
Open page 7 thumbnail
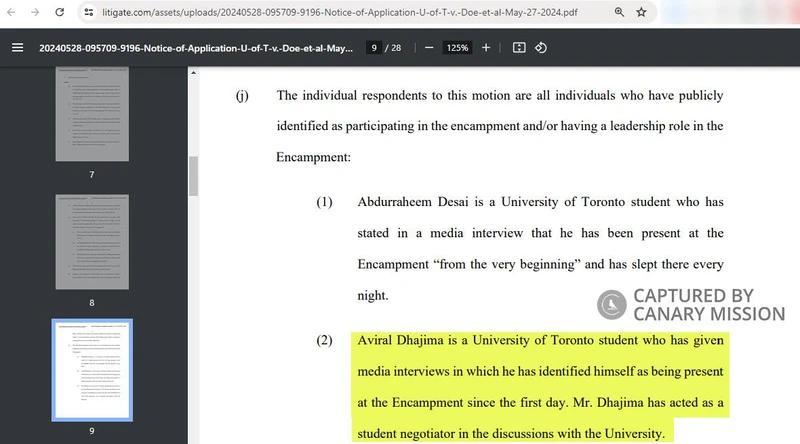coord(92,114)
